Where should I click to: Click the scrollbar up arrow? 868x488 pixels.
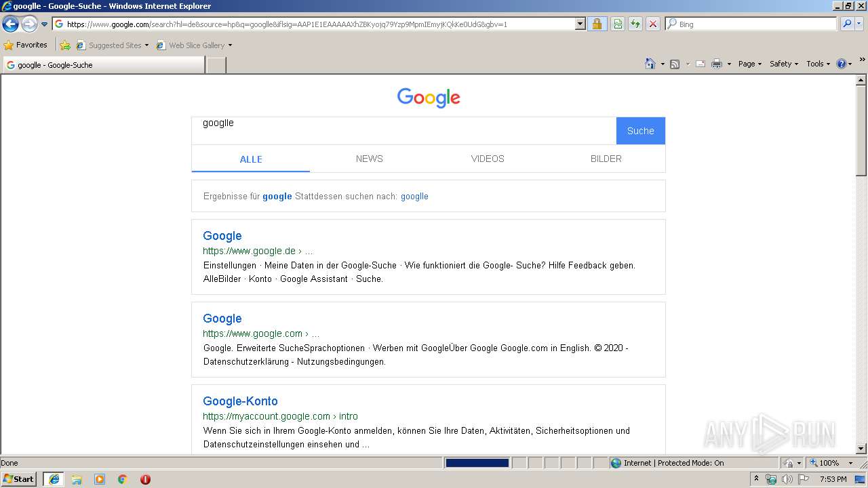(x=862, y=80)
